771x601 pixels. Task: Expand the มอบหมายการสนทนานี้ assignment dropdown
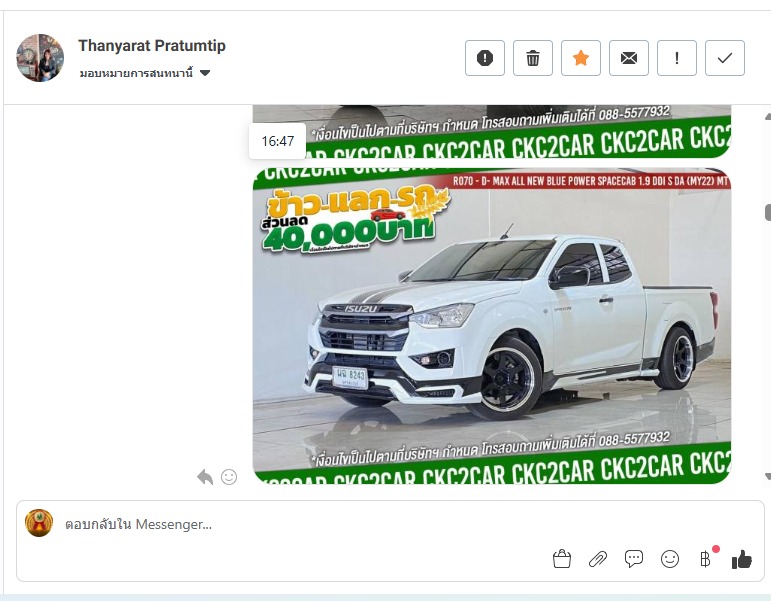coord(145,73)
